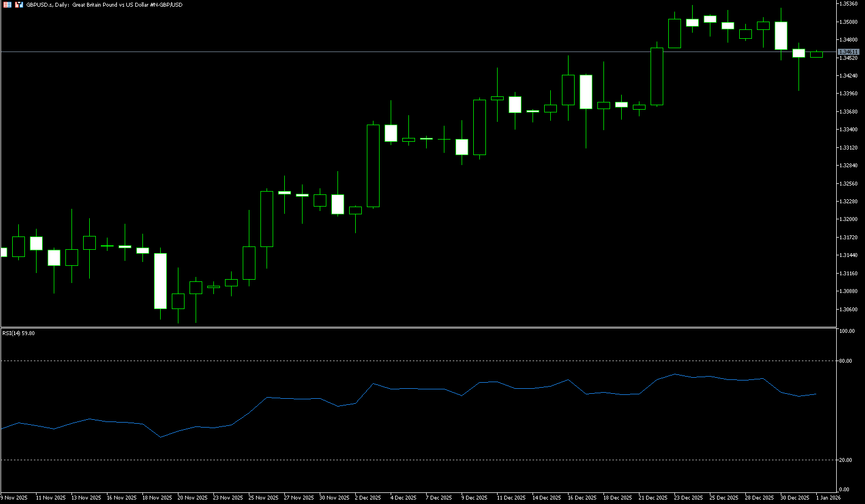Select the tall bearish candle at 18 Nov
The height and width of the screenshot is (504, 865).
(160, 281)
